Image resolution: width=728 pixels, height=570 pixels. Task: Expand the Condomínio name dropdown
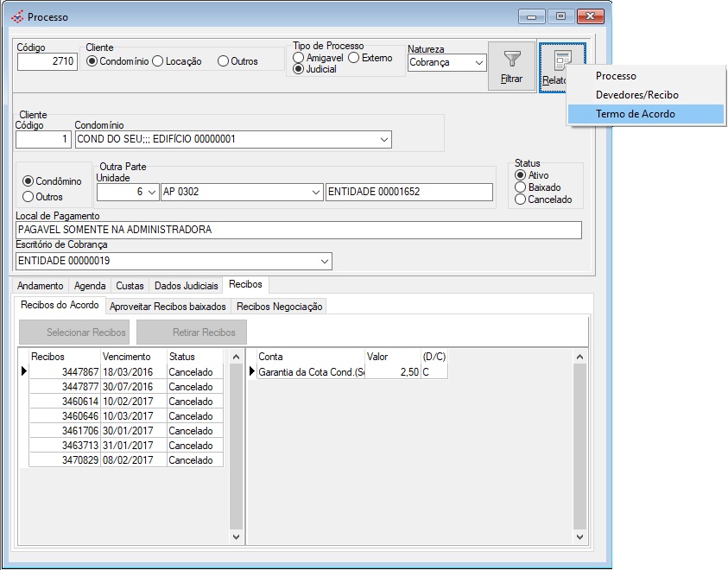click(383, 140)
